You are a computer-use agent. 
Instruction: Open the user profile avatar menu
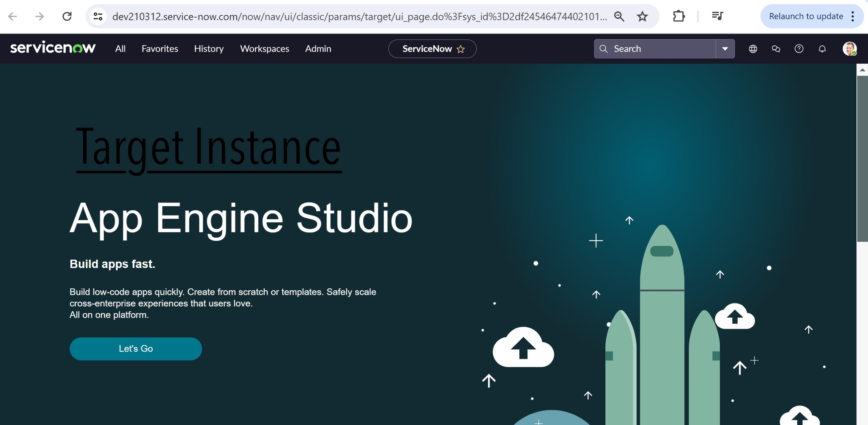pos(849,49)
